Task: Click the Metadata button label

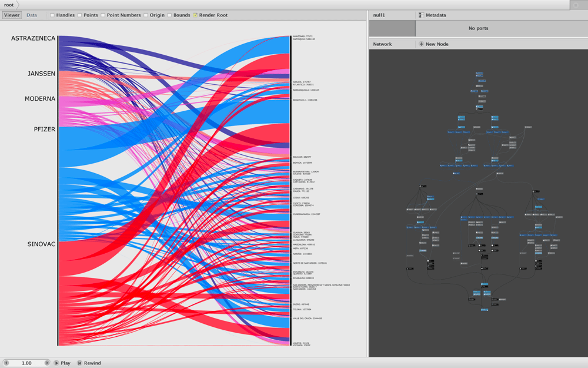Action: click(436, 15)
